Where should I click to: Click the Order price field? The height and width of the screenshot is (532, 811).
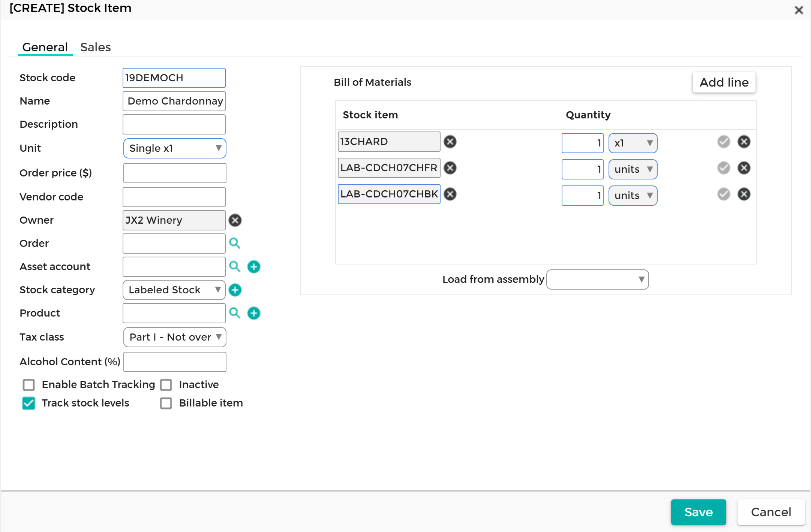click(175, 173)
